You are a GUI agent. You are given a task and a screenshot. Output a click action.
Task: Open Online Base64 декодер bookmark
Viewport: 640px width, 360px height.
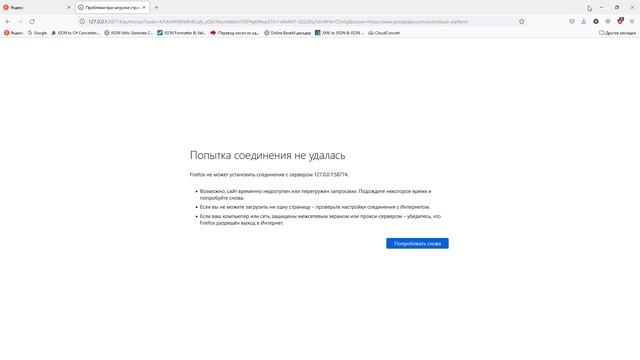click(287, 33)
